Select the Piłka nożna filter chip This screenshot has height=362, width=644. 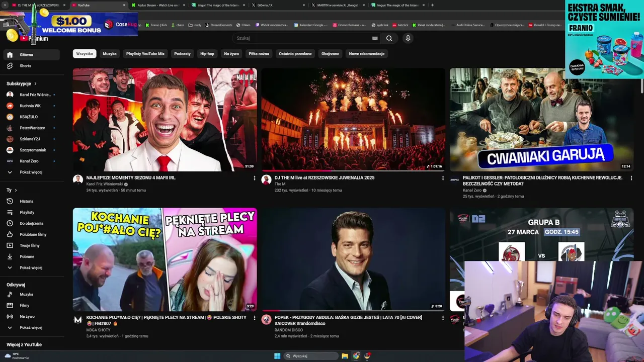coord(259,54)
